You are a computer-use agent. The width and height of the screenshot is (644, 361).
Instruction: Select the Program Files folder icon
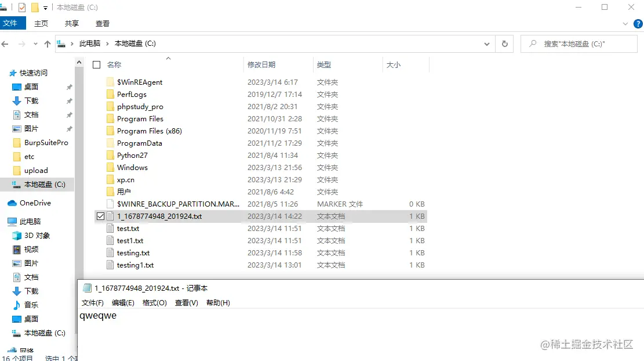click(x=110, y=119)
